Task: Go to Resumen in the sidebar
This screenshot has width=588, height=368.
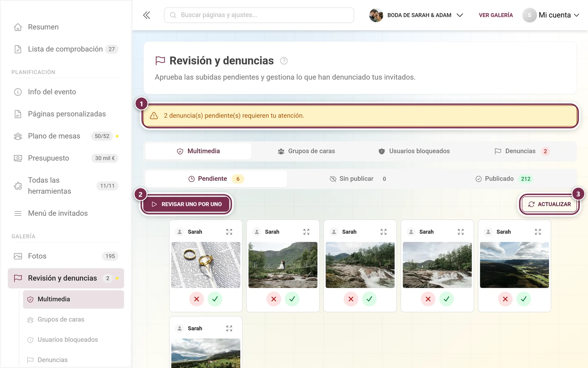Action: pos(66,27)
